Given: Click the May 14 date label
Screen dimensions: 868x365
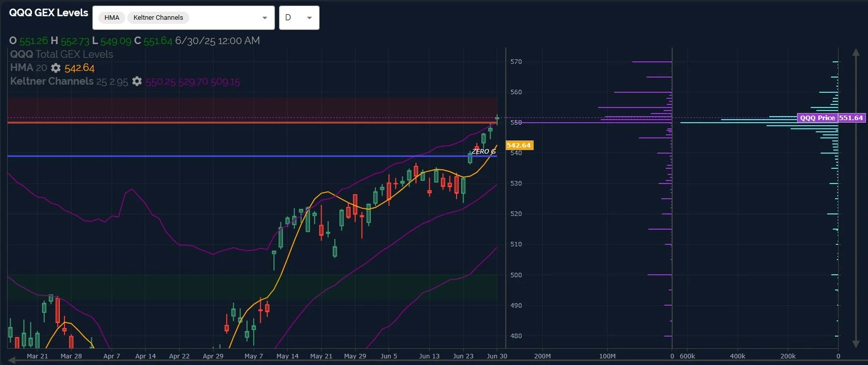Looking at the screenshot, I should click(288, 356).
